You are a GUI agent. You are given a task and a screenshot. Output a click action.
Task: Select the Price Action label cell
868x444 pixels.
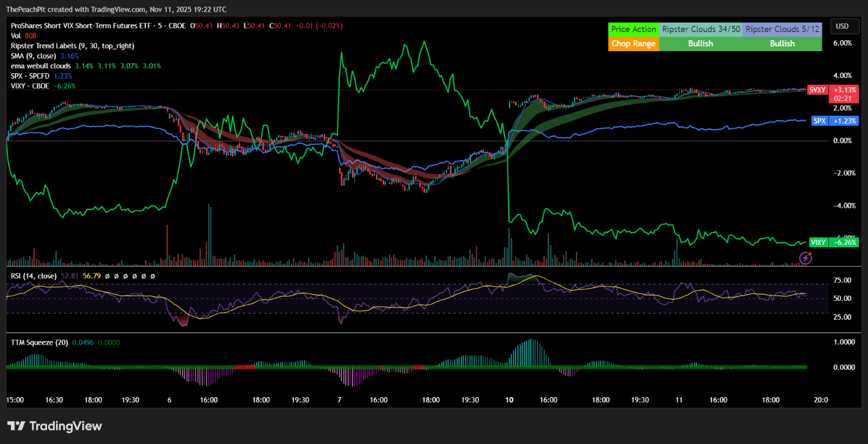point(634,29)
